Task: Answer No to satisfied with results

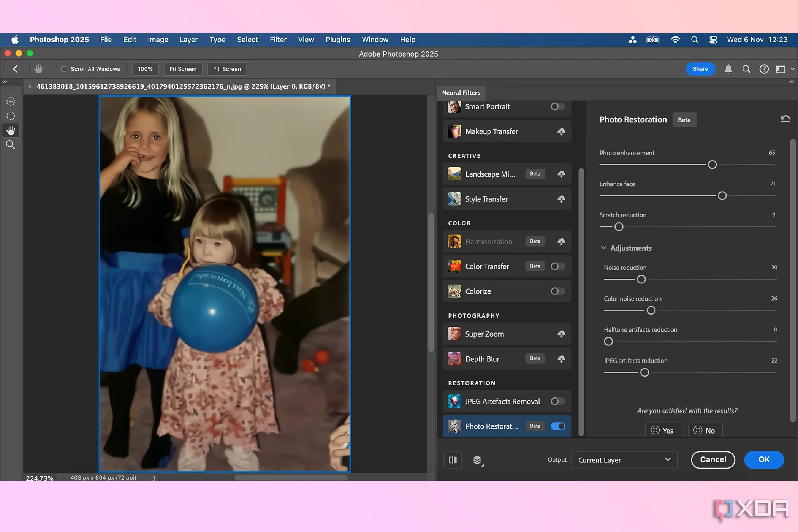Action: click(x=705, y=430)
